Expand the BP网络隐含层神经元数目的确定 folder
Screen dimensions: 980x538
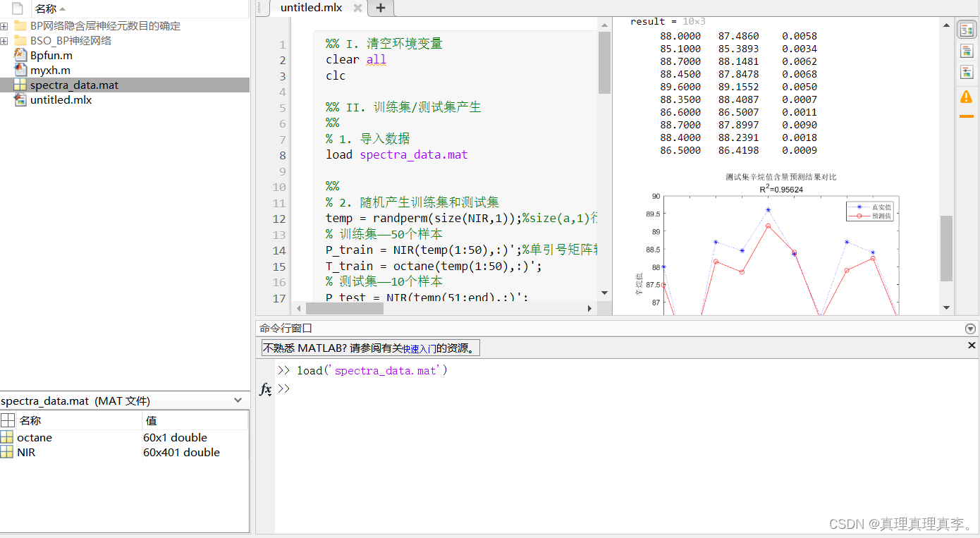[4, 26]
